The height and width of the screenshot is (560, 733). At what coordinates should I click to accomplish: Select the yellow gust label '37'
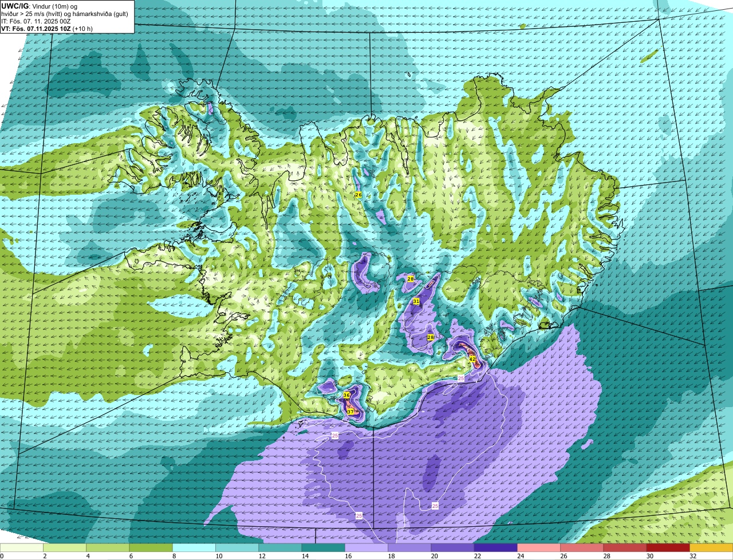click(x=350, y=412)
